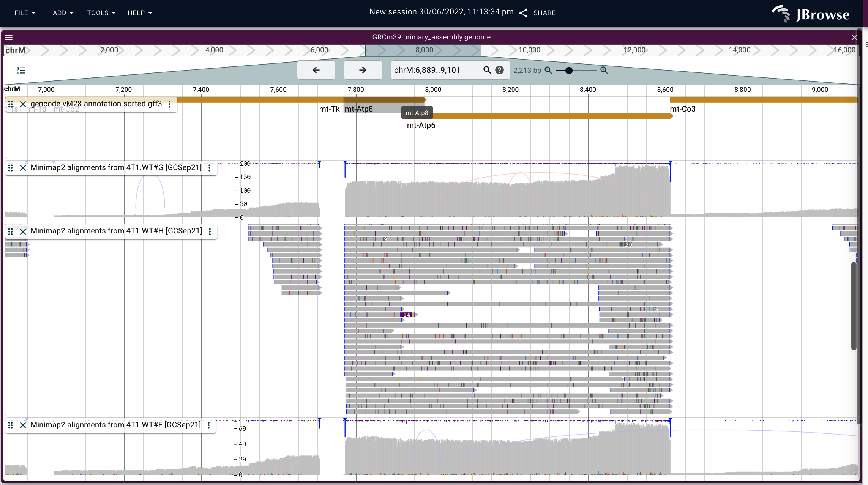
Task: Open options menu for 4T1.WT#H alignments track
Action: 210,231
